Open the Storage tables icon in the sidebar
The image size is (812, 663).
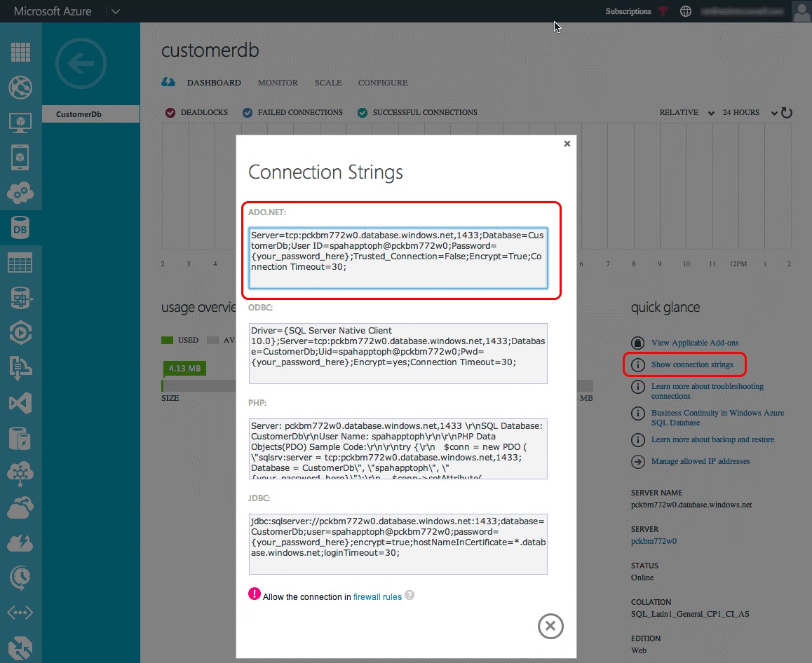[x=20, y=262]
